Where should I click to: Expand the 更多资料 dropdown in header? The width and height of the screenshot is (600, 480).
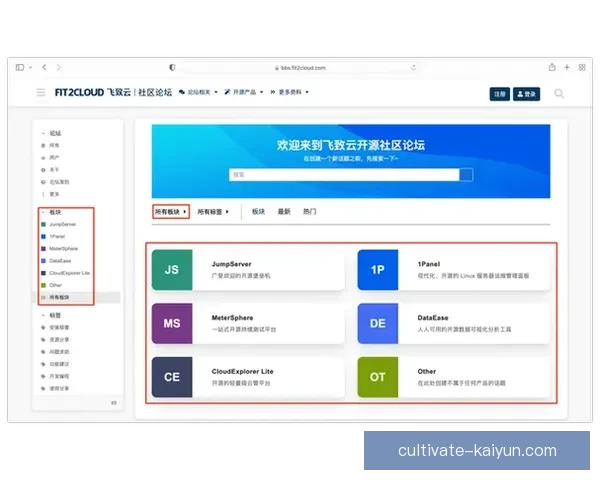(290, 92)
